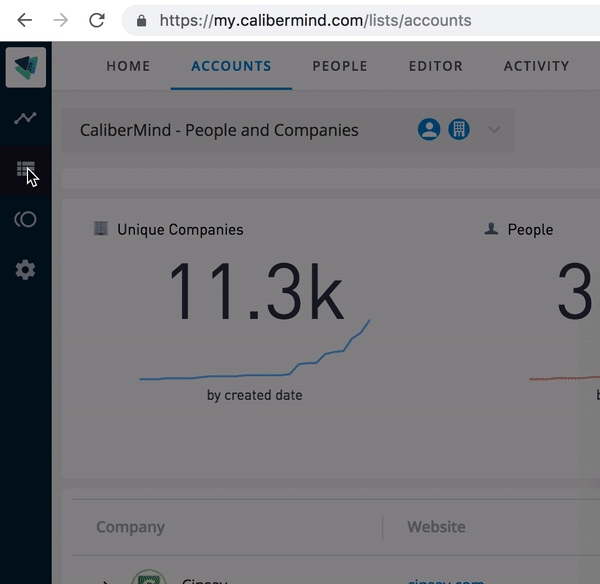
Task: Open the circular flows sidebar icon
Action: (25, 219)
